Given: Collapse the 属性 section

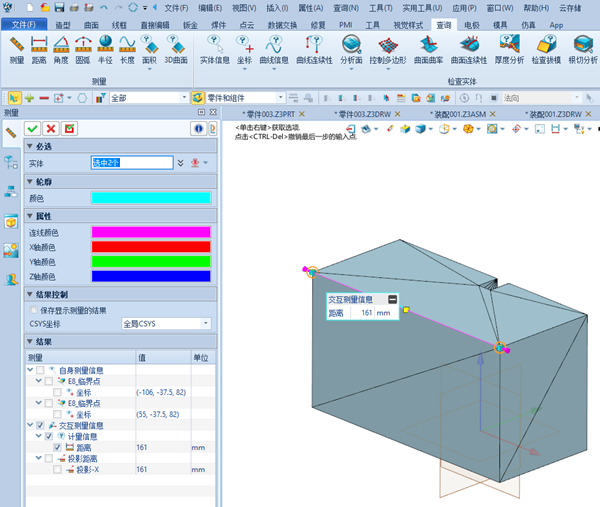Looking at the screenshot, I should (30, 216).
